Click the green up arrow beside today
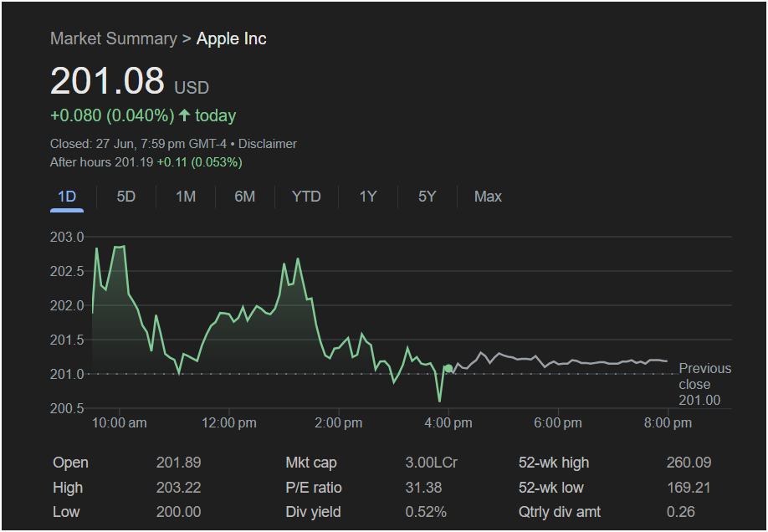 [x=184, y=115]
